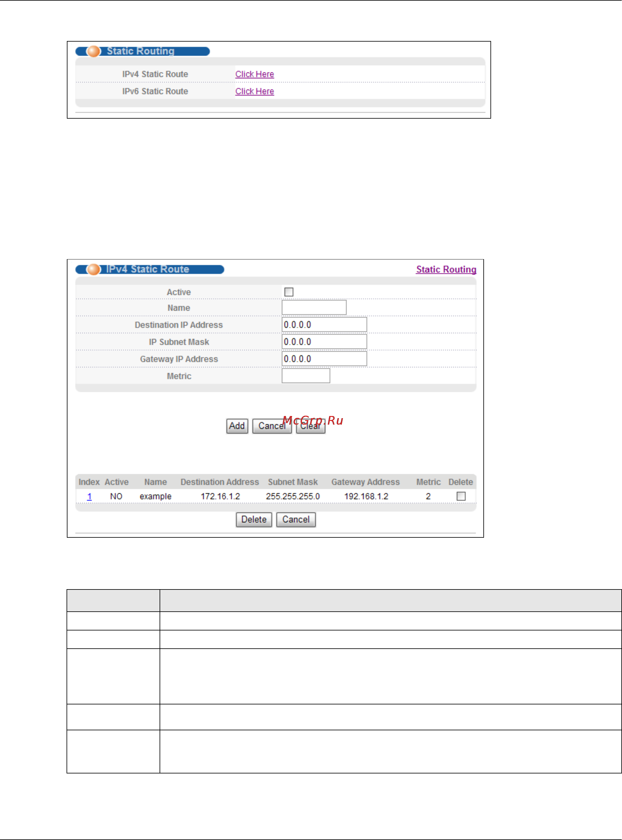Click the Metric column header in the table

pyautogui.click(x=429, y=482)
